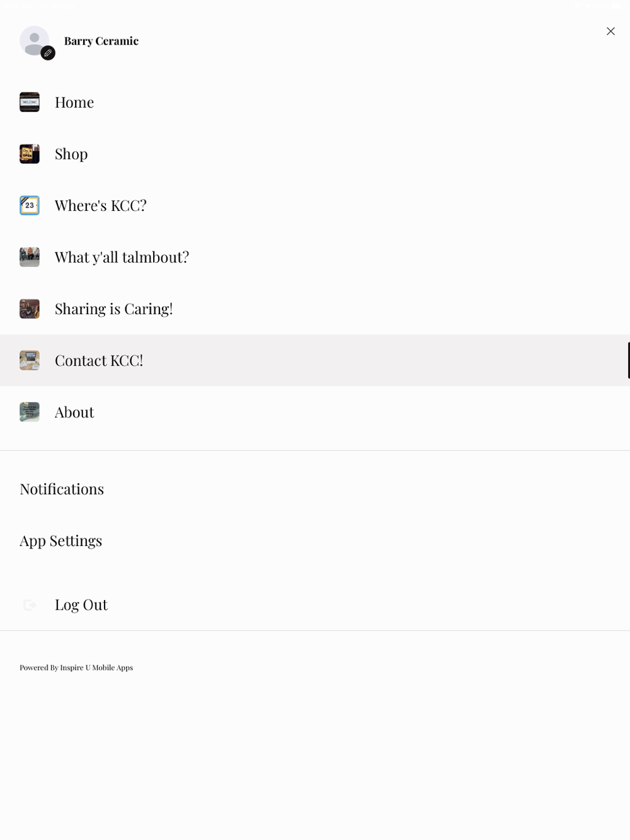Click the calendar icon for Where's KCC?

pos(30,205)
